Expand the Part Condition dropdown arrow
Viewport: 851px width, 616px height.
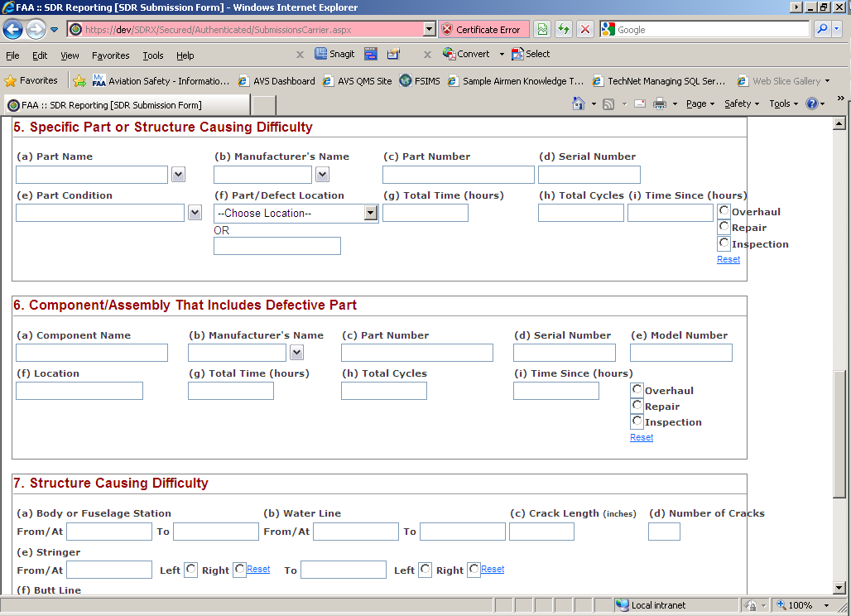tap(195, 213)
